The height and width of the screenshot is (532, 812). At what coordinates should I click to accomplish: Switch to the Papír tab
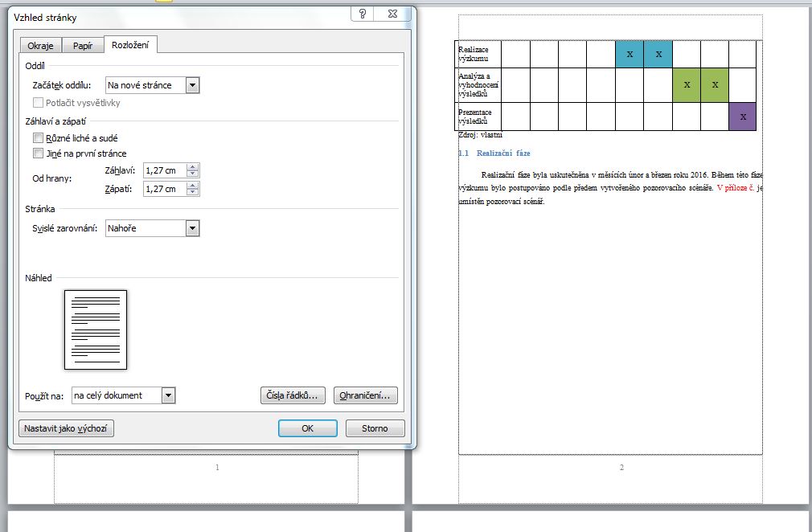click(x=83, y=46)
